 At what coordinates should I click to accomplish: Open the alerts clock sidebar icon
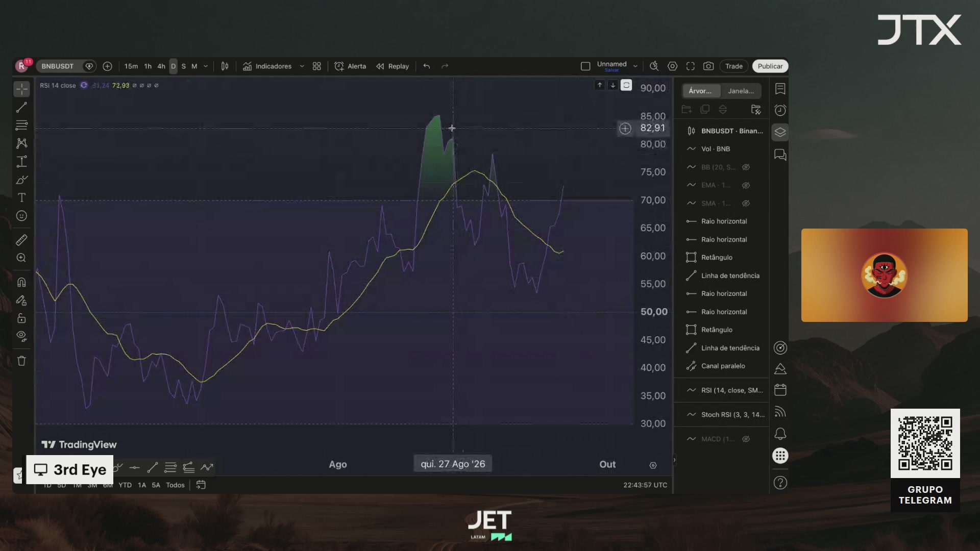point(780,110)
